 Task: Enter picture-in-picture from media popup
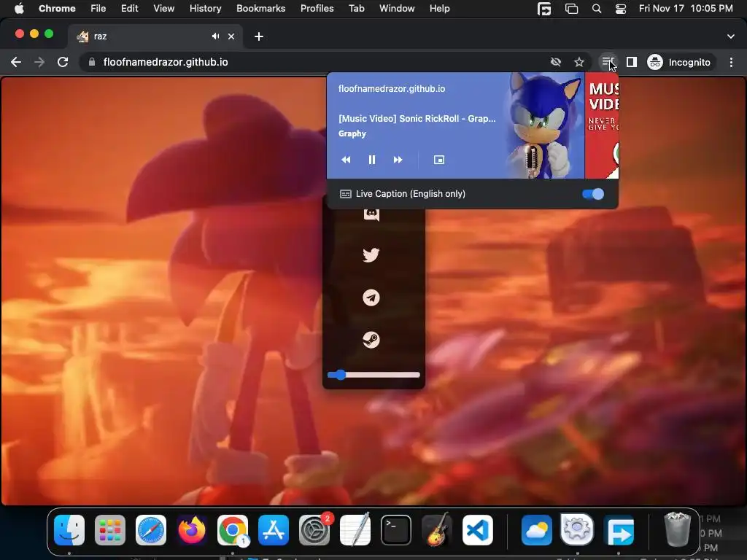click(439, 160)
